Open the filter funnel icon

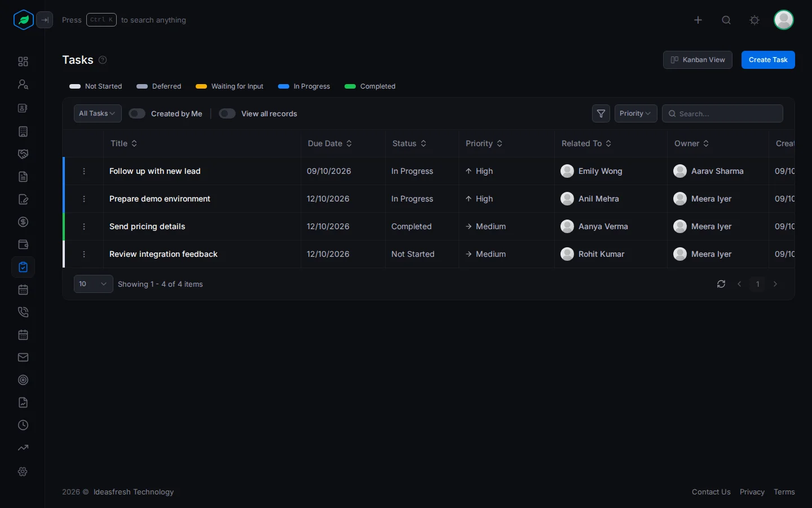[x=601, y=113]
